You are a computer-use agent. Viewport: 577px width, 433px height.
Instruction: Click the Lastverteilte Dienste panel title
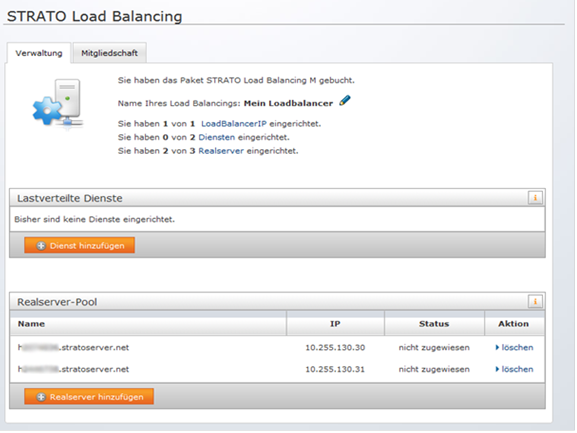coord(70,198)
